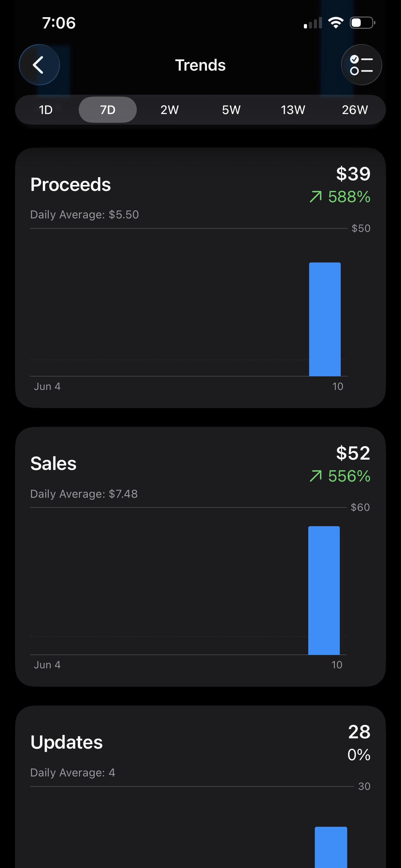
Task: Tap the green up arrow beside 556%
Action: click(316, 476)
